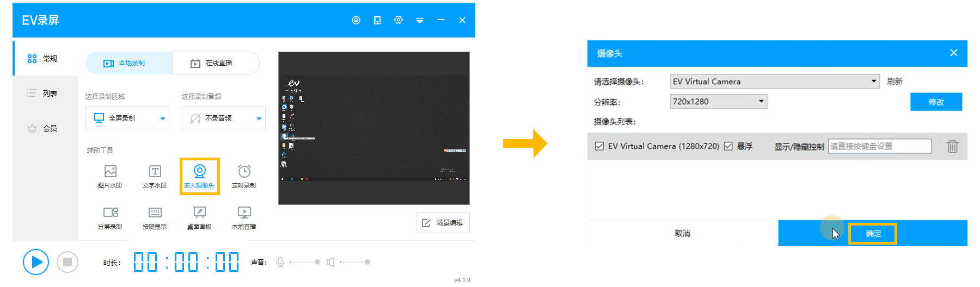
Task: Open the EV Virtual Camera selection dropdown
Action: tap(775, 82)
